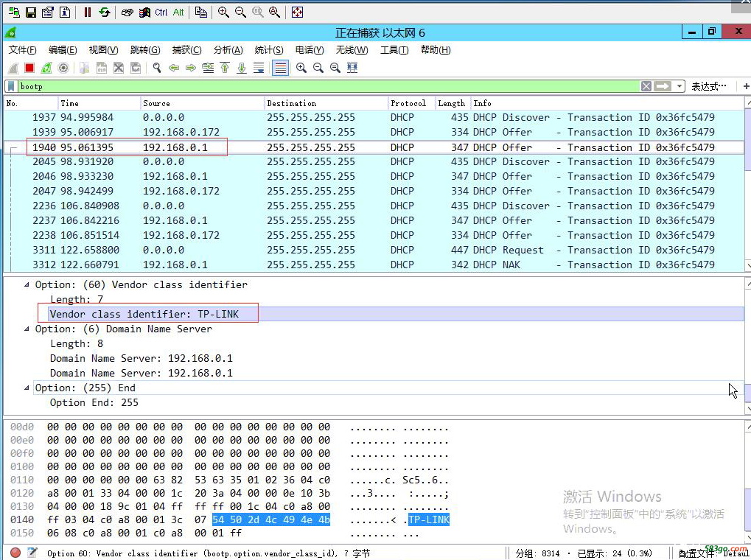Go forward with the green right arrow

pos(191,68)
